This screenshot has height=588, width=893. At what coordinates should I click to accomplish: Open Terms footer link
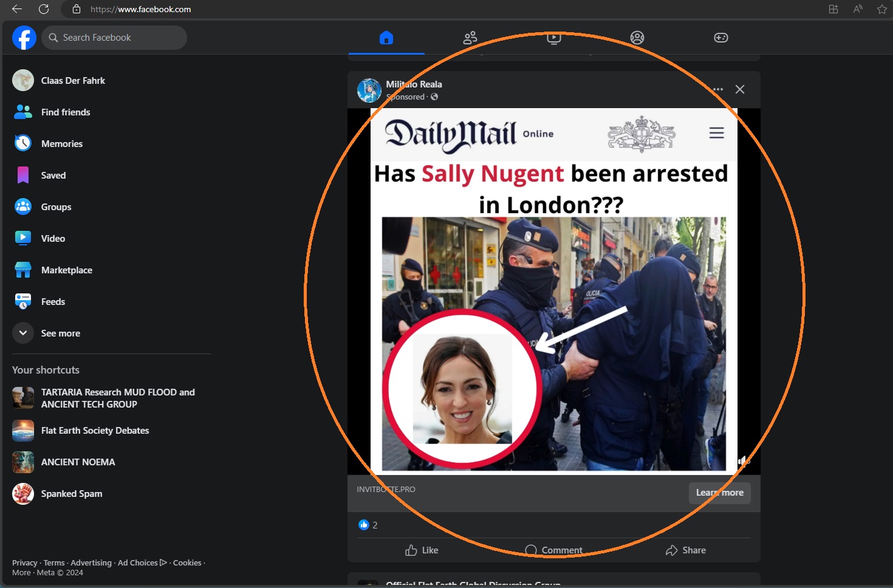(54, 563)
